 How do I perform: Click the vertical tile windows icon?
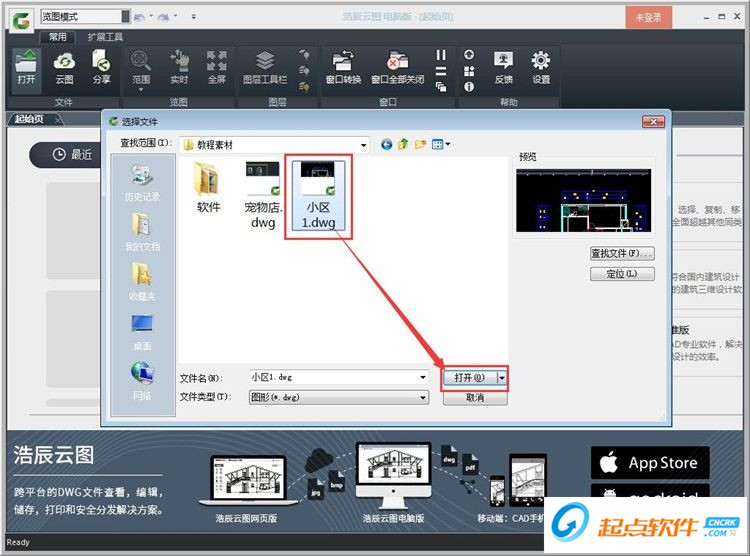point(441,55)
